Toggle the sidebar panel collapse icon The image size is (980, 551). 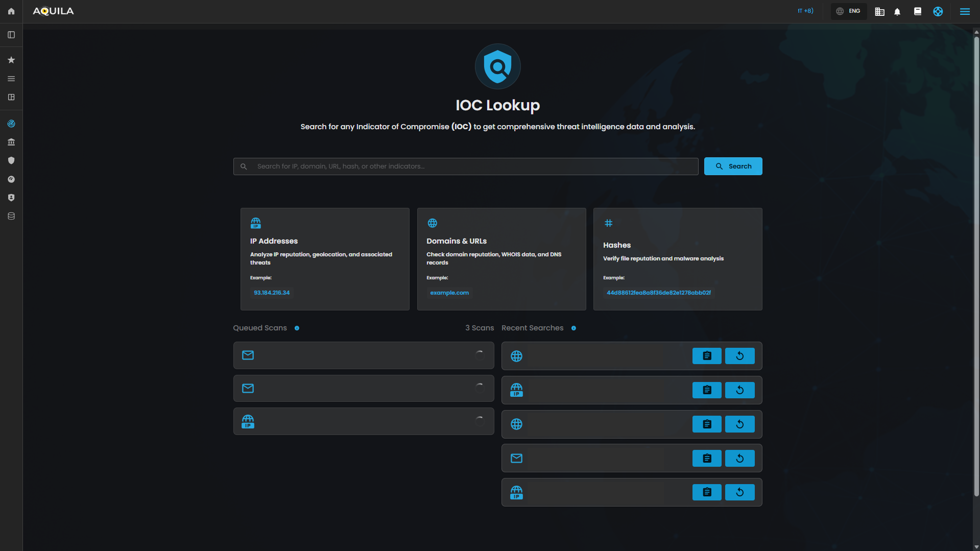coord(11,35)
